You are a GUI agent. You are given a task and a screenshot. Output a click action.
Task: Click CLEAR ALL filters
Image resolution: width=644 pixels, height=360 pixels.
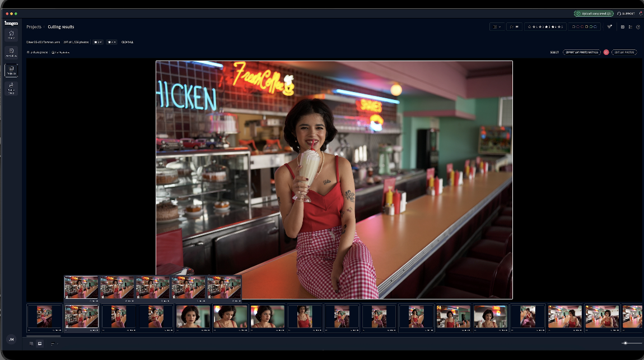(x=127, y=42)
